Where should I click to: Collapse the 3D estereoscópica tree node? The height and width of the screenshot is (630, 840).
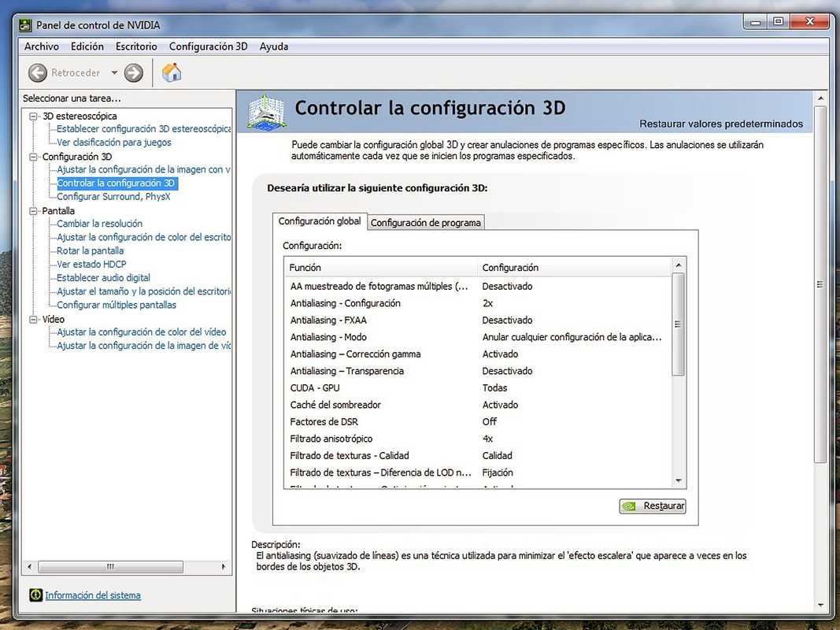[x=34, y=116]
